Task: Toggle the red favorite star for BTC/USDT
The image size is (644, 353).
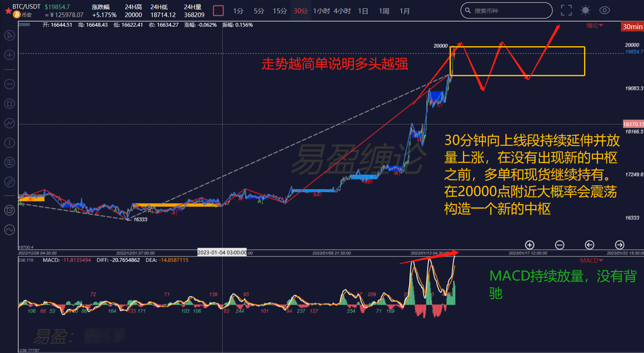Action: pyautogui.click(x=8, y=11)
